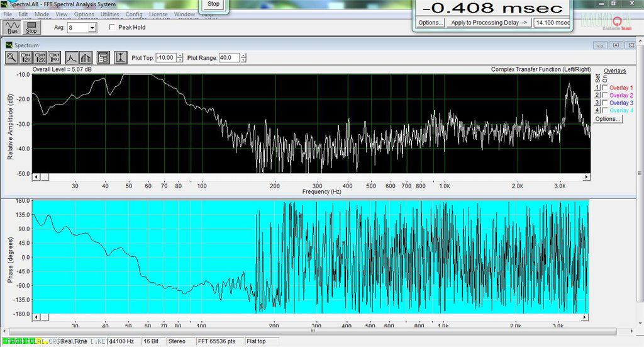Enable the Peak Hold checkbox

coord(113,28)
